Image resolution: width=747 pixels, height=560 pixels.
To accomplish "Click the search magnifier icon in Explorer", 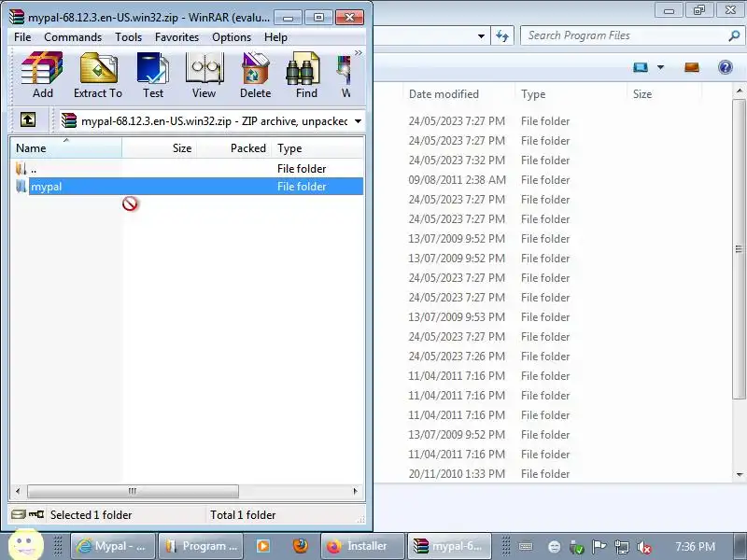I will point(734,35).
